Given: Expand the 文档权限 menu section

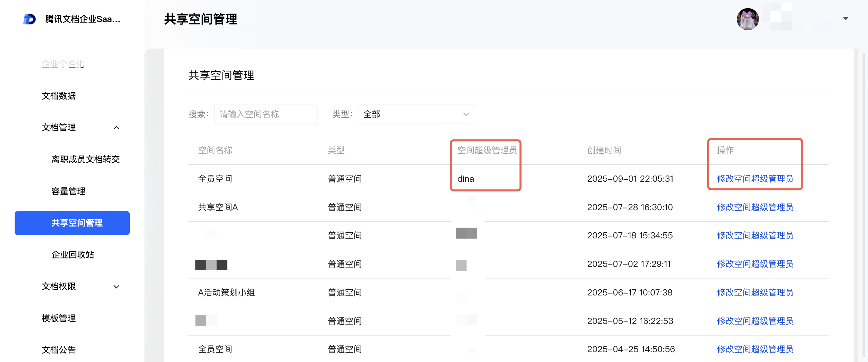Looking at the screenshot, I should coord(116,287).
